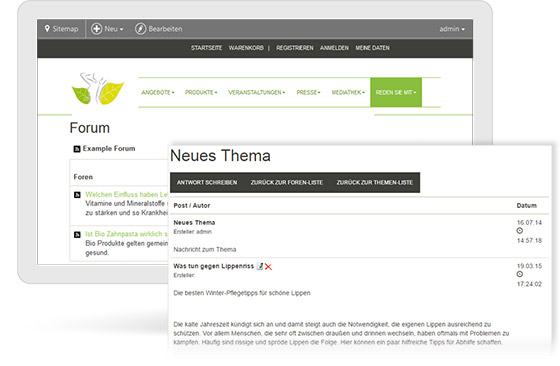Click red delete X beside Lippenriss post
The width and height of the screenshot is (560, 366).
tap(268, 267)
